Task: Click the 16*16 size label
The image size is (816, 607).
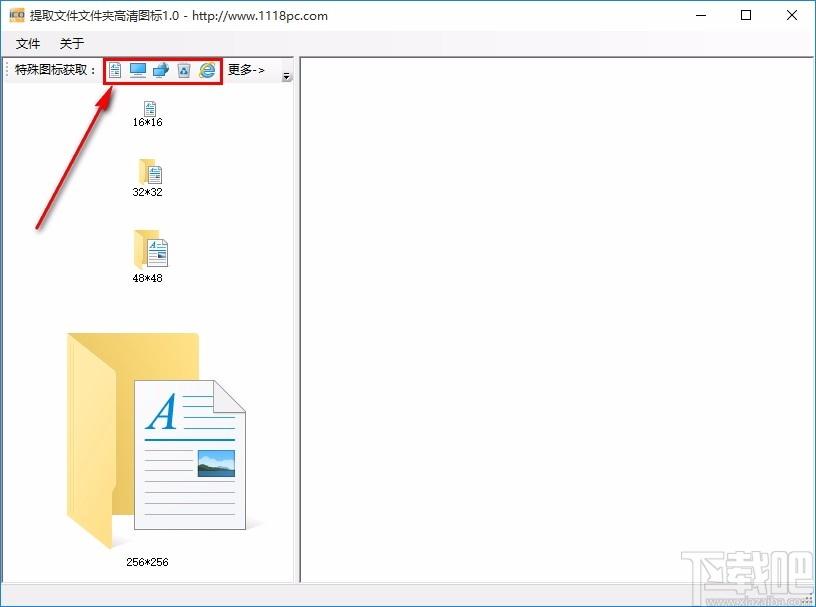Action: pyautogui.click(x=147, y=122)
